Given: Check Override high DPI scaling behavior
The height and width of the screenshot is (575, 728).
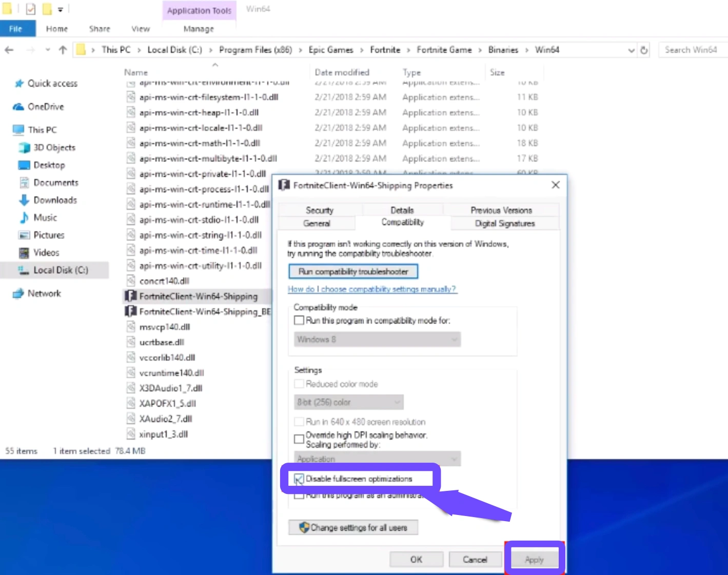Looking at the screenshot, I should [299, 439].
